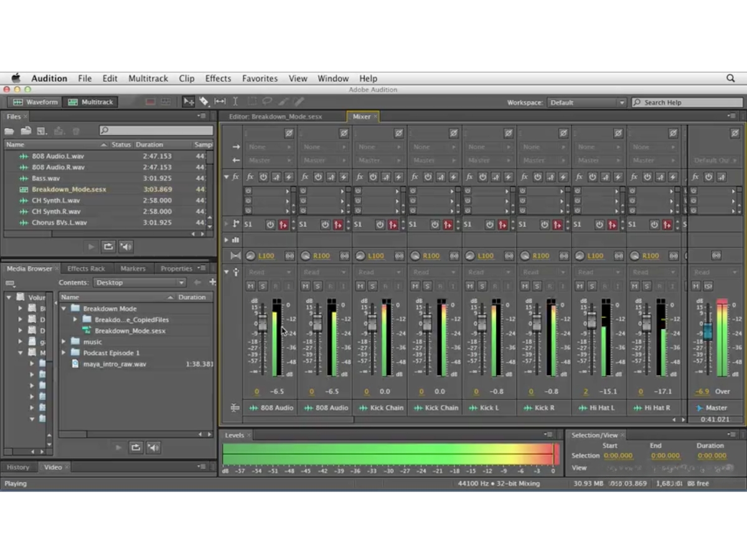Collapse the fx section triangle in Mixer
The width and height of the screenshot is (747, 560).
226,177
